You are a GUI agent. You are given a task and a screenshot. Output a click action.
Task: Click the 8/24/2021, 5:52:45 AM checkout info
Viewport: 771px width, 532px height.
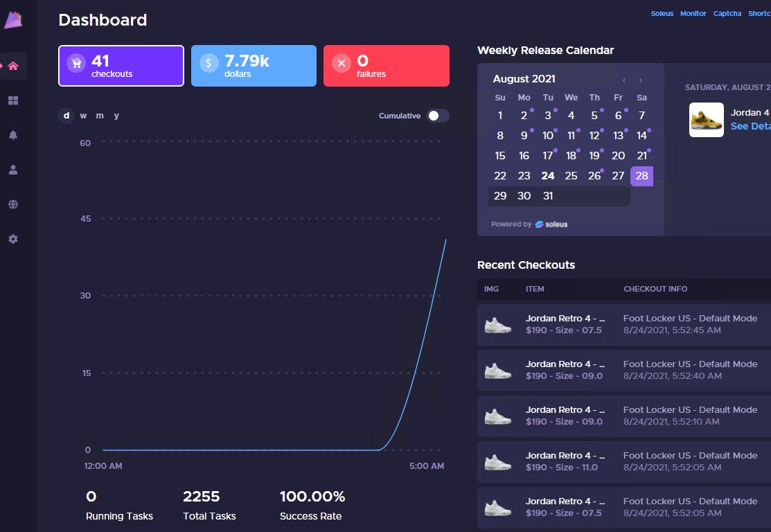click(672, 330)
